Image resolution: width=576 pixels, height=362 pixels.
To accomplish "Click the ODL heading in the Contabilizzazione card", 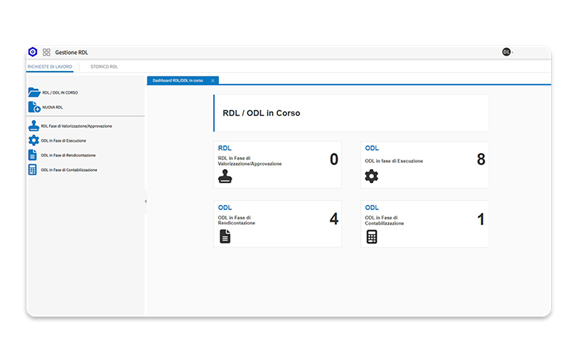I will coord(372,208).
